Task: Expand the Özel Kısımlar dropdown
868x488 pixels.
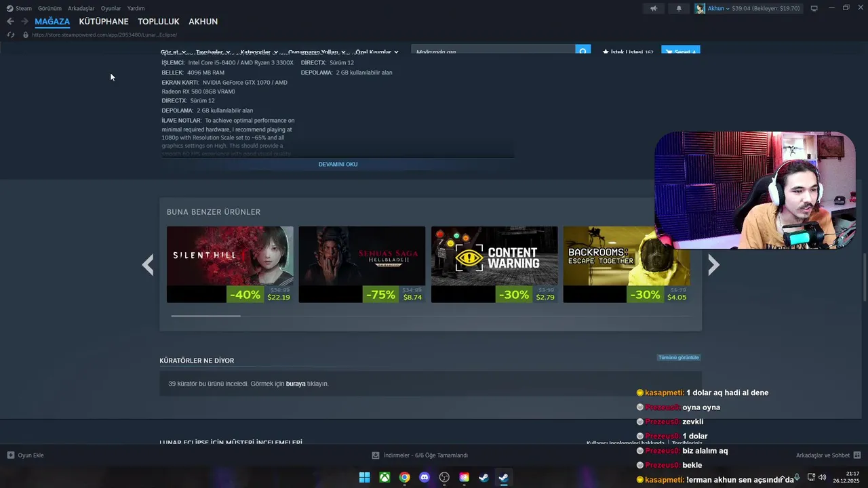Action: [376, 52]
